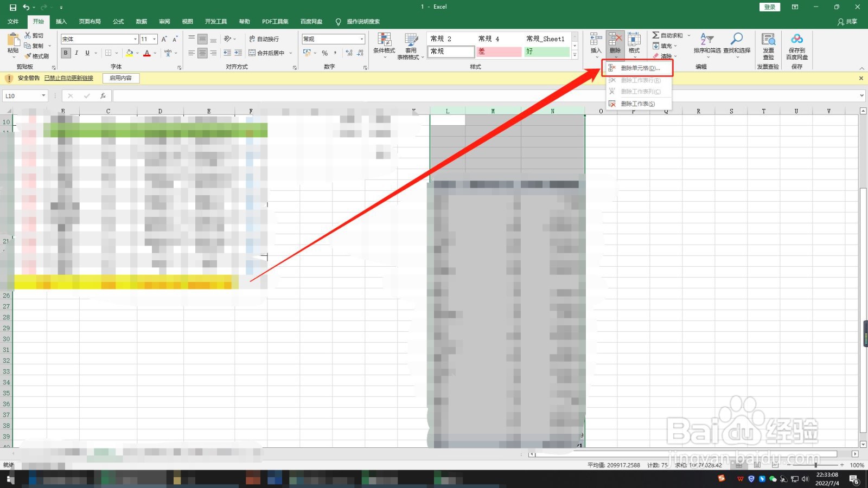Toggle Italic formatting
Image resolution: width=868 pixels, height=488 pixels.
tap(76, 53)
